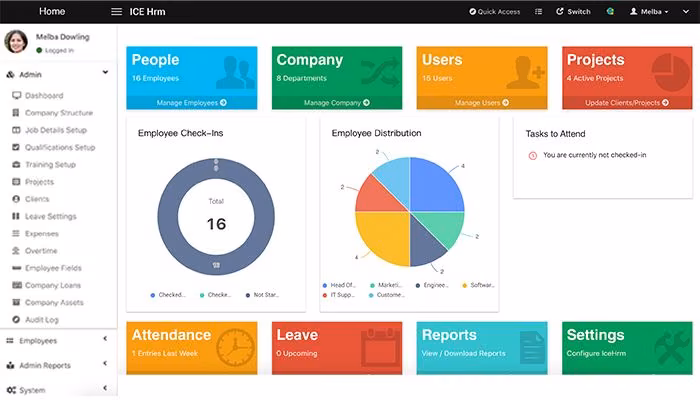Click the not checked-in clock icon
This screenshot has height=400, width=700.
point(533,156)
